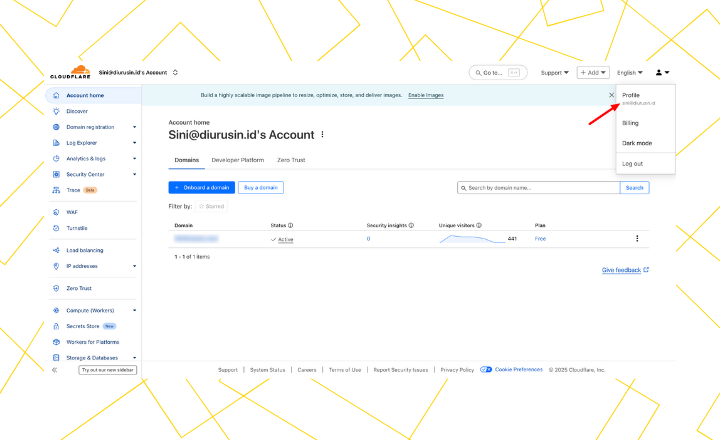Click the unique visitors sparkline chart
This screenshot has height=440, width=720.
pyautogui.click(x=472, y=239)
